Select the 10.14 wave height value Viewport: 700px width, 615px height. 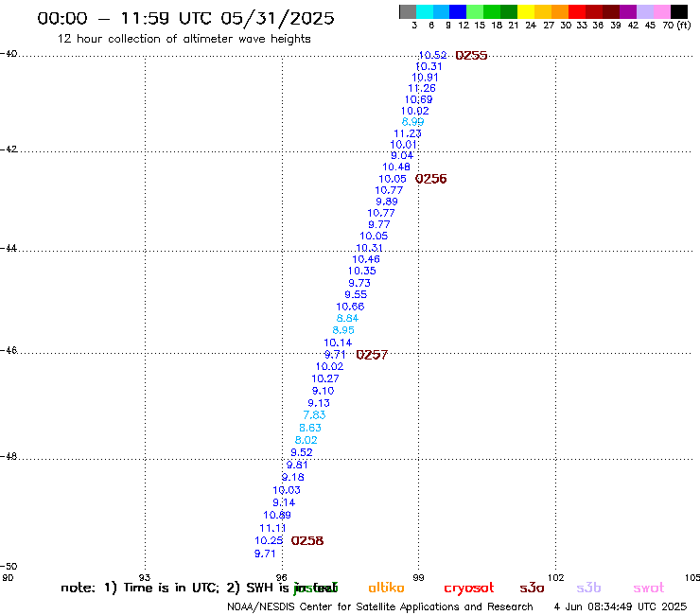point(338,343)
